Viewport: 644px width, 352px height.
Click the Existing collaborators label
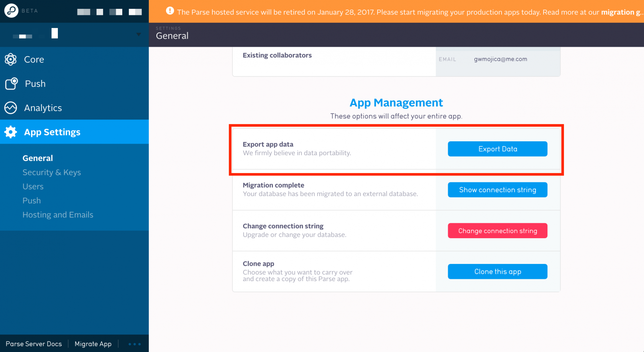[277, 55]
